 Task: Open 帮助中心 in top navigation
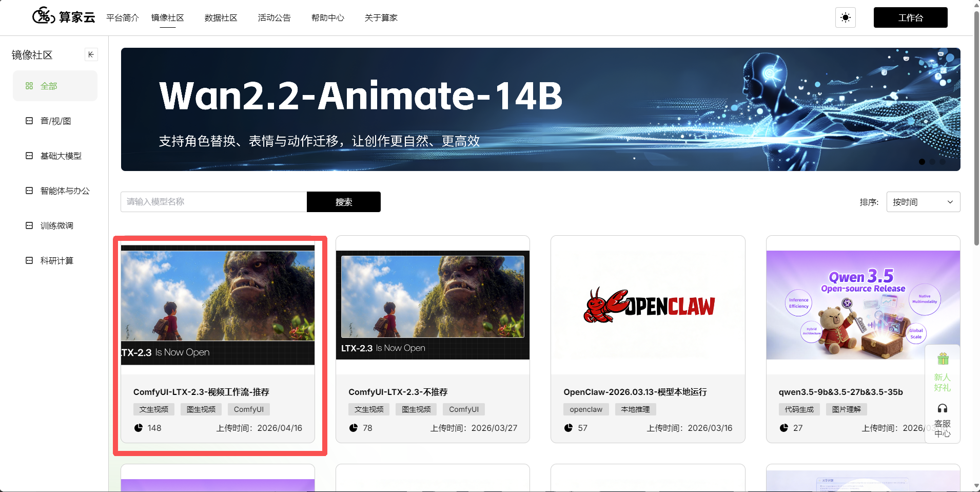327,17
